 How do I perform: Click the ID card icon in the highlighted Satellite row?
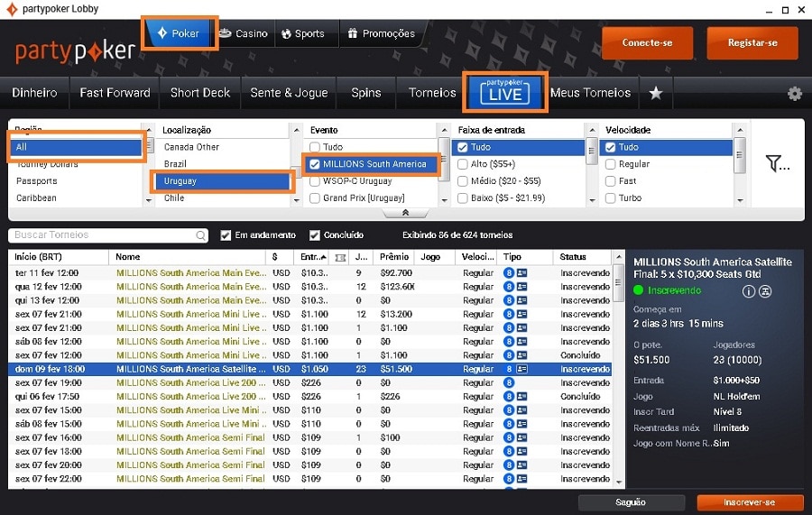pos(522,369)
